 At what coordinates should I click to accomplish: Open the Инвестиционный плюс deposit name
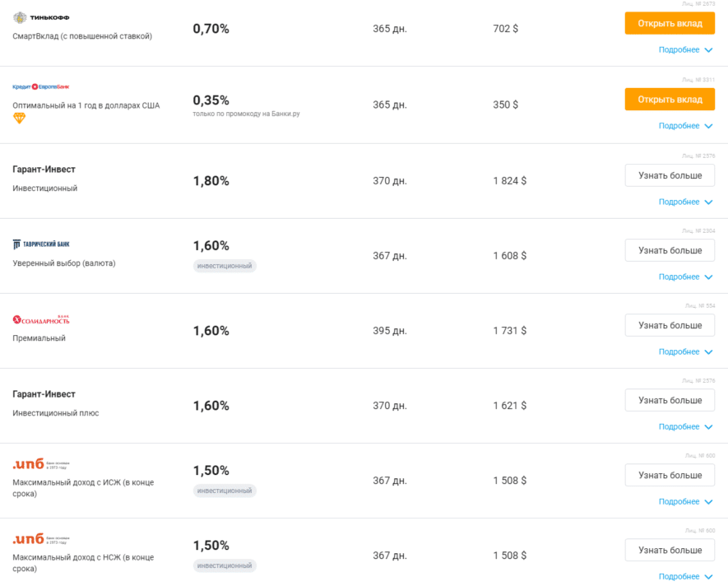click(x=56, y=413)
